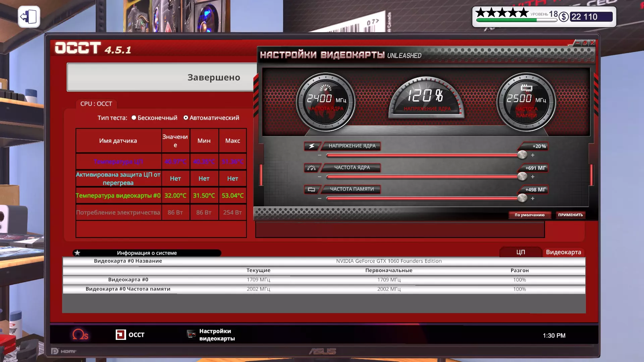Switch to the ЦП tab
Screen dimensions: 644x362
point(520,252)
